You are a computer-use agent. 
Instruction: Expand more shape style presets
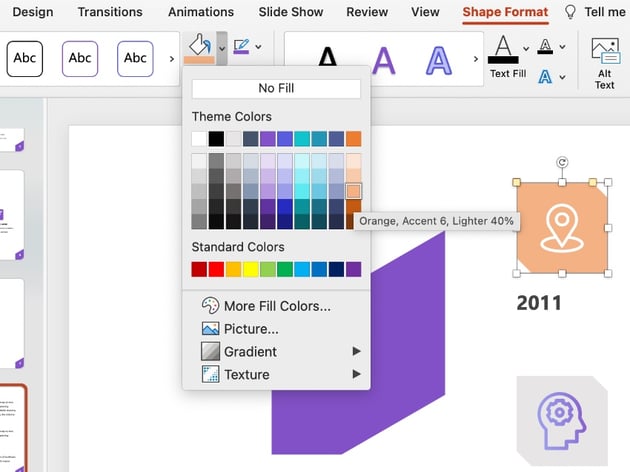coord(170,59)
